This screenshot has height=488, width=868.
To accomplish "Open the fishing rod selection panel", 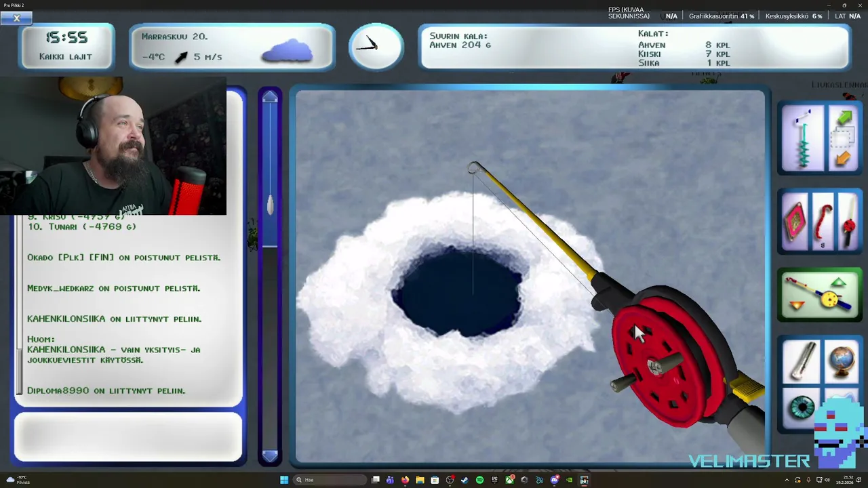I will pyautogui.click(x=820, y=295).
